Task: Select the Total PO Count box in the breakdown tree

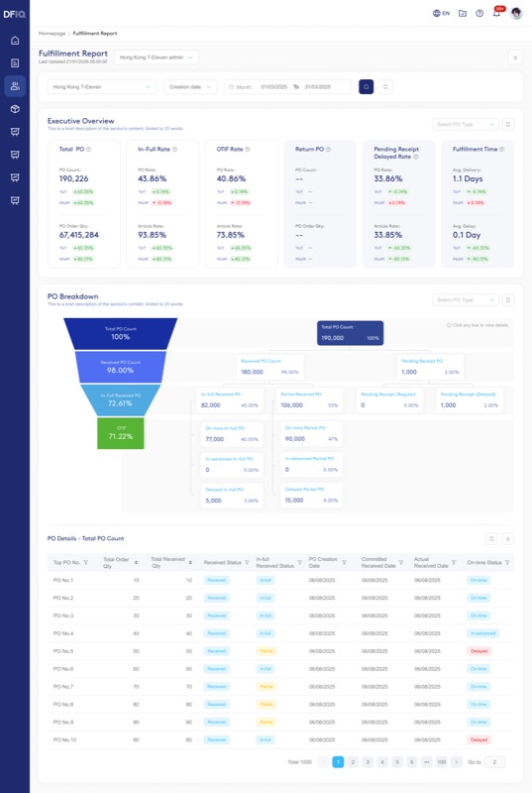Action: (350, 333)
